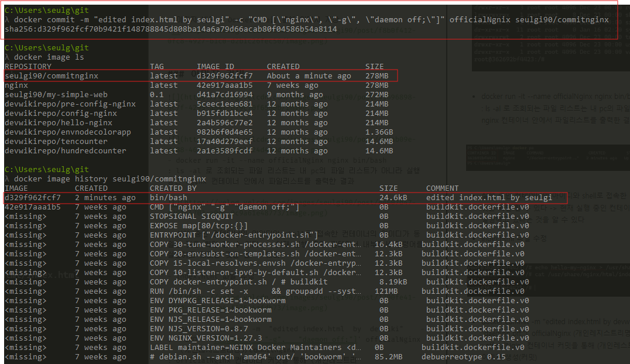Click history size 24.6kB
The width and height of the screenshot is (630, 364).
point(393,198)
